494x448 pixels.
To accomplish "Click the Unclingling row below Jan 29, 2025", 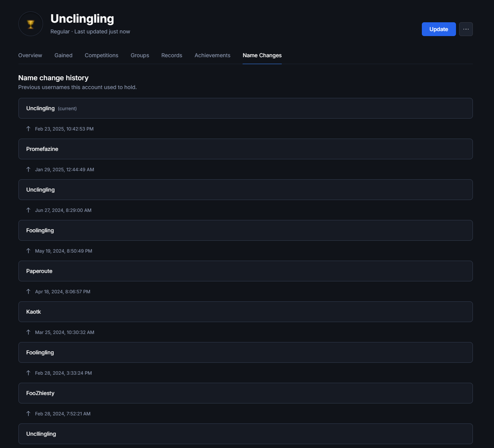I will [246, 190].
